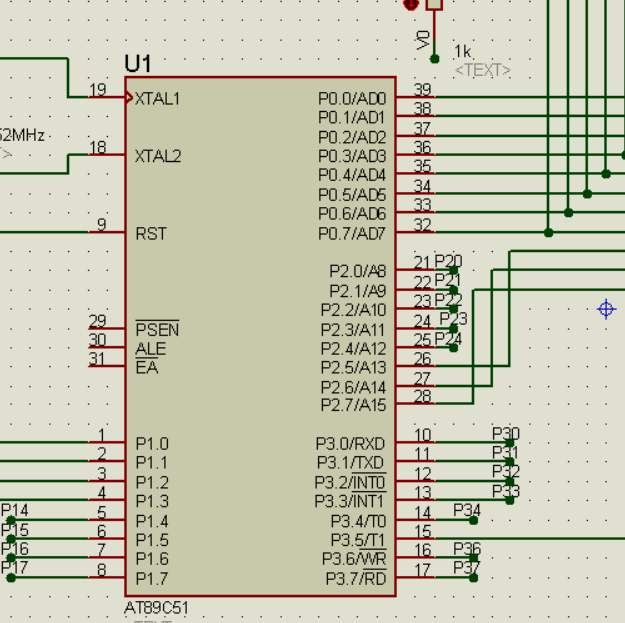625x623 pixels.
Task: Click the P31 net label
Action: (x=505, y=452)
